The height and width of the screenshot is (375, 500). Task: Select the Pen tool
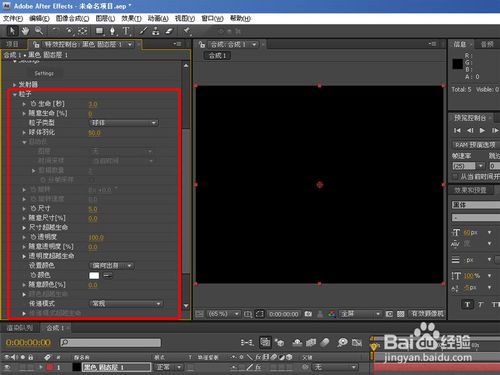pyautogui.click(x=113, y=31)
